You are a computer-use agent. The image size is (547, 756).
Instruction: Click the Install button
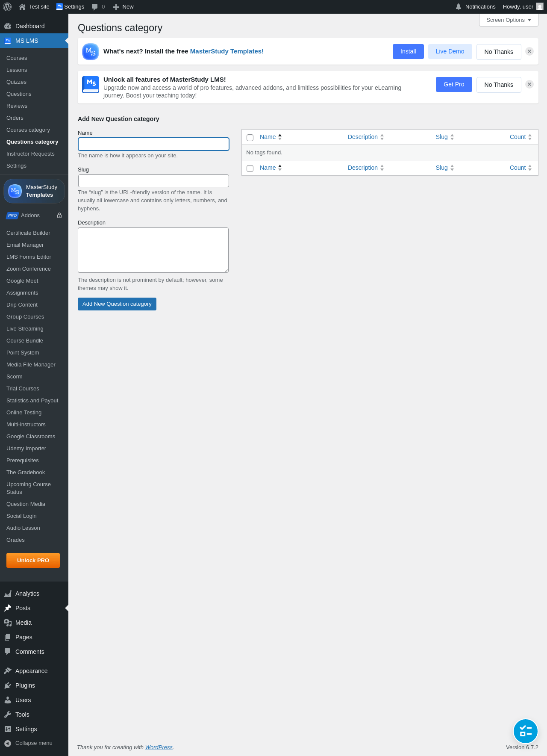pos(408,51)
